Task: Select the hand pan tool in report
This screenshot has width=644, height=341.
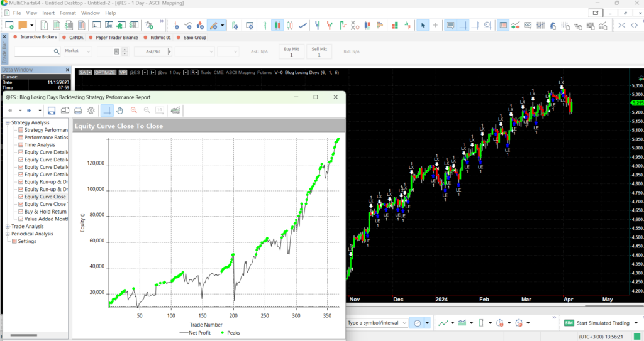Action: tap(120, 111)
